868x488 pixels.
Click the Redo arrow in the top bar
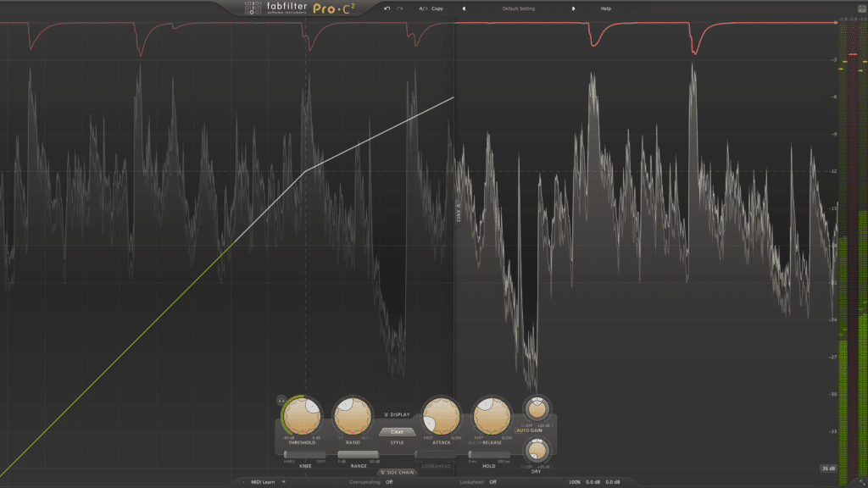[x=400, y=8]
